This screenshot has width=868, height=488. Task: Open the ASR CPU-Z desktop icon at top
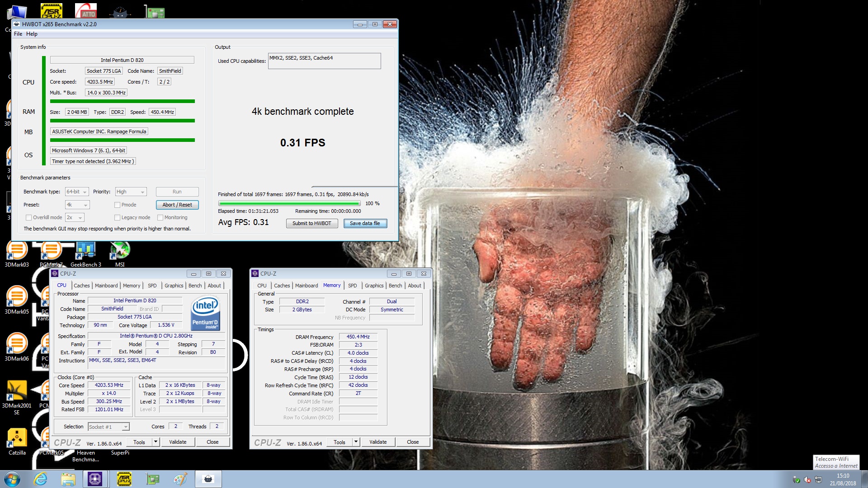pos(52,10)
